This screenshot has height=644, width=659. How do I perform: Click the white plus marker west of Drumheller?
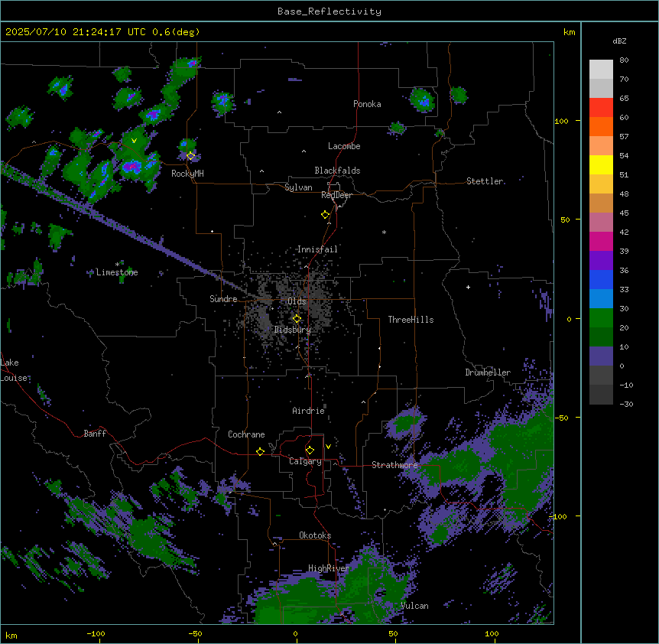[468, 287]
